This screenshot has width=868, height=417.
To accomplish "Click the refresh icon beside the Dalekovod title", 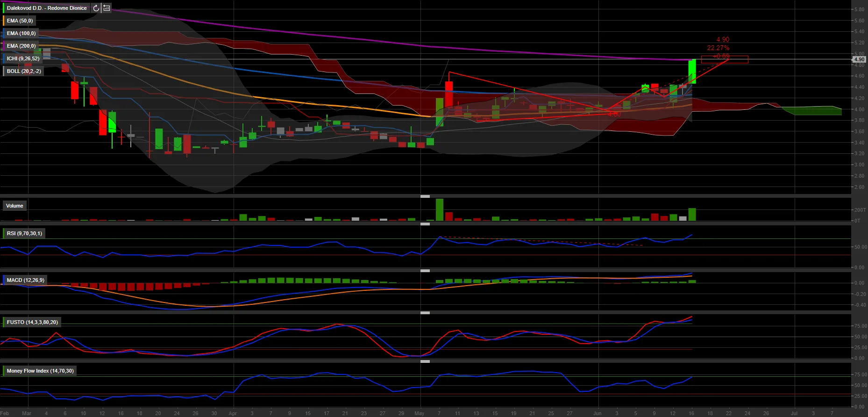I will point(96,8).
